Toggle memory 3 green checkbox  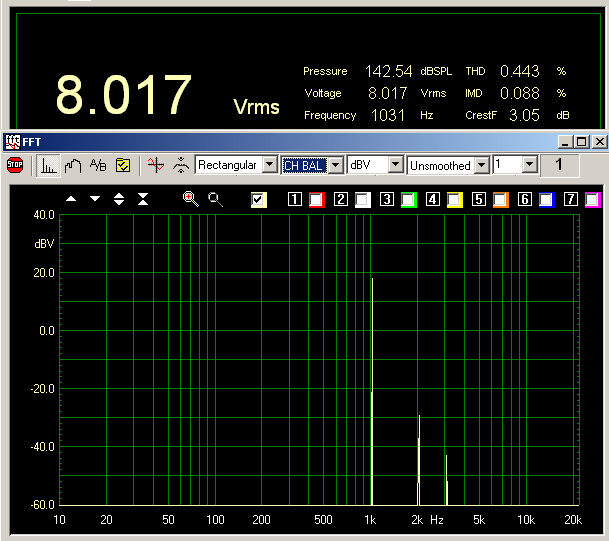click(x=408, y=200)
